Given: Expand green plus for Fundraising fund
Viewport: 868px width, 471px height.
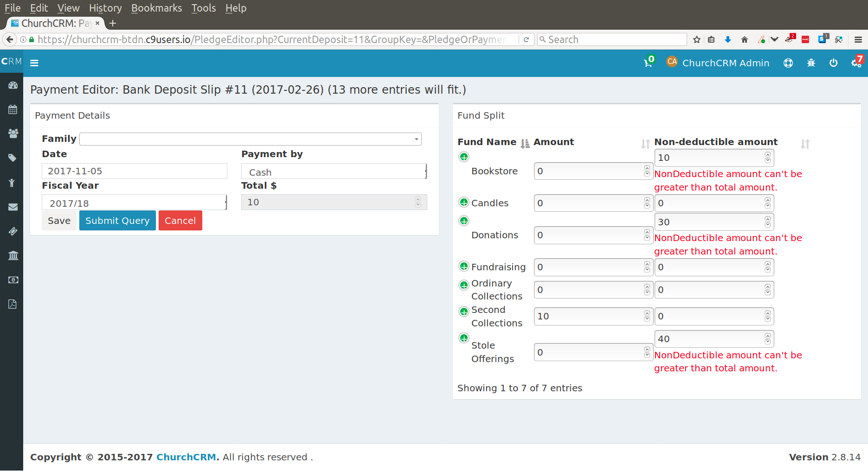Looking at the screenshot, I should pyautogui.click(x=464, y=267).
